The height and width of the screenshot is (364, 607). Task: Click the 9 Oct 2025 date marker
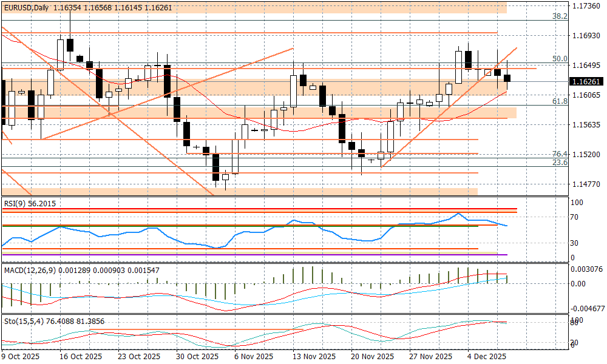click(x=21, y=357)
